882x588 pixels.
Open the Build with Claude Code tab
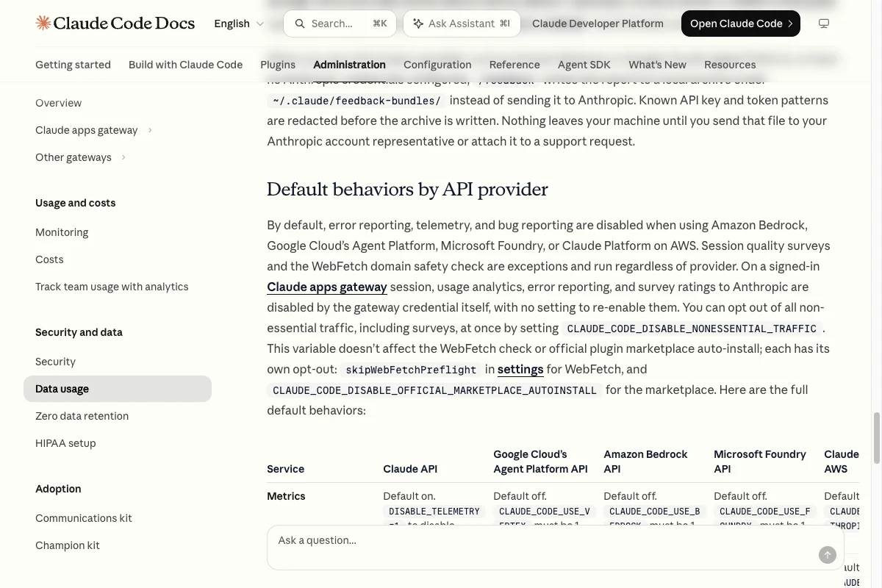click(x=185, y=65)
